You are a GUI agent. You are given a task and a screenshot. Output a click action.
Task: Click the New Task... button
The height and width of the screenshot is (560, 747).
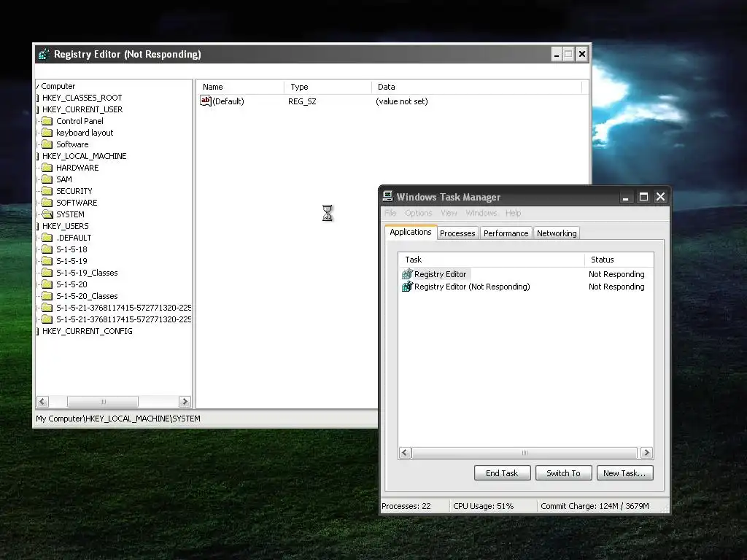624,472
